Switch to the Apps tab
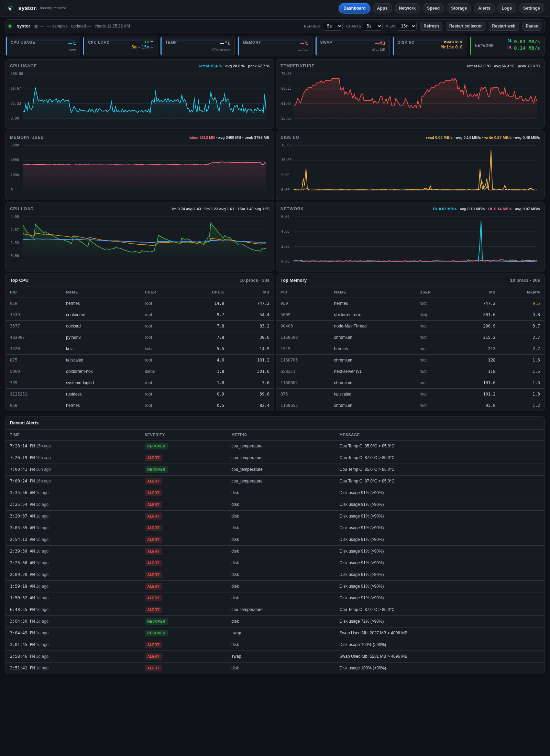The width and height of the screenshot is (550, 756). [382, 8]
